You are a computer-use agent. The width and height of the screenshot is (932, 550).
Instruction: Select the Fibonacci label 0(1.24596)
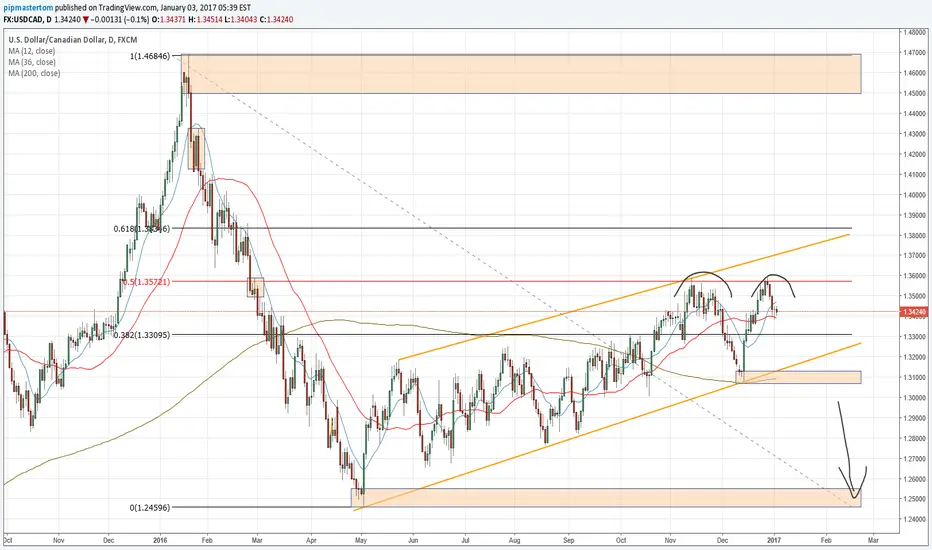(150, 508)
